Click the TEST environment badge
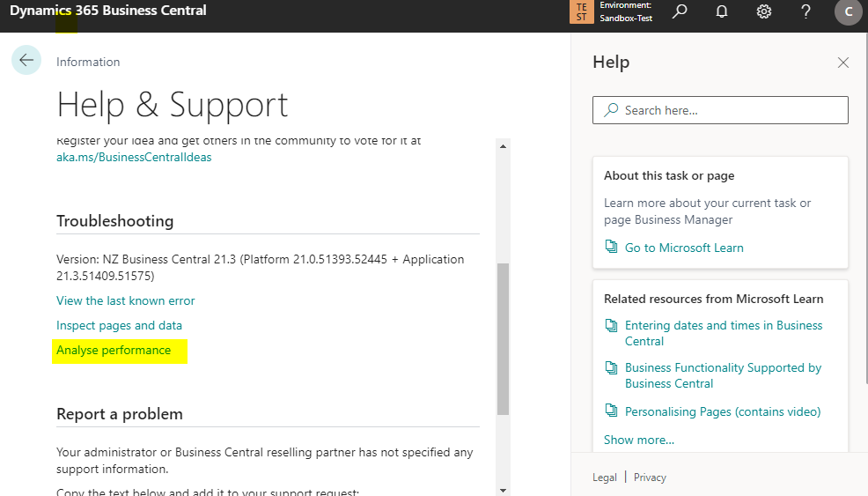868x496 pixels. pyautogui.click(x=581, y=11)
